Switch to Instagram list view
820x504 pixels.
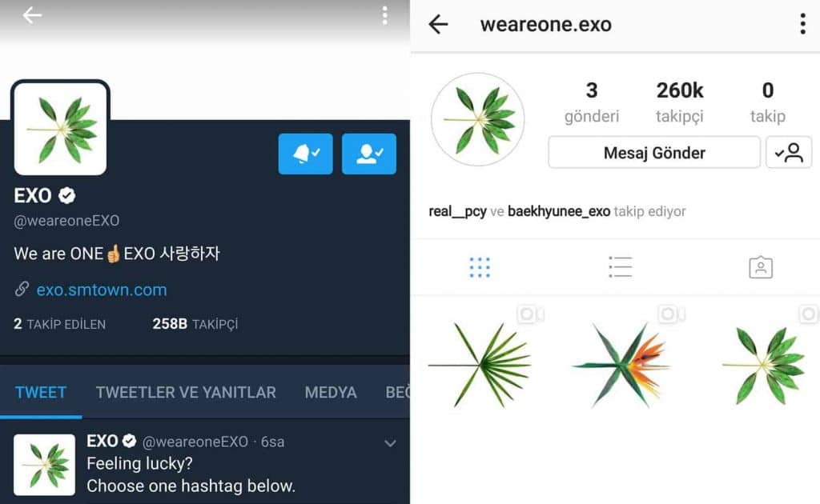tap(621, 267)
